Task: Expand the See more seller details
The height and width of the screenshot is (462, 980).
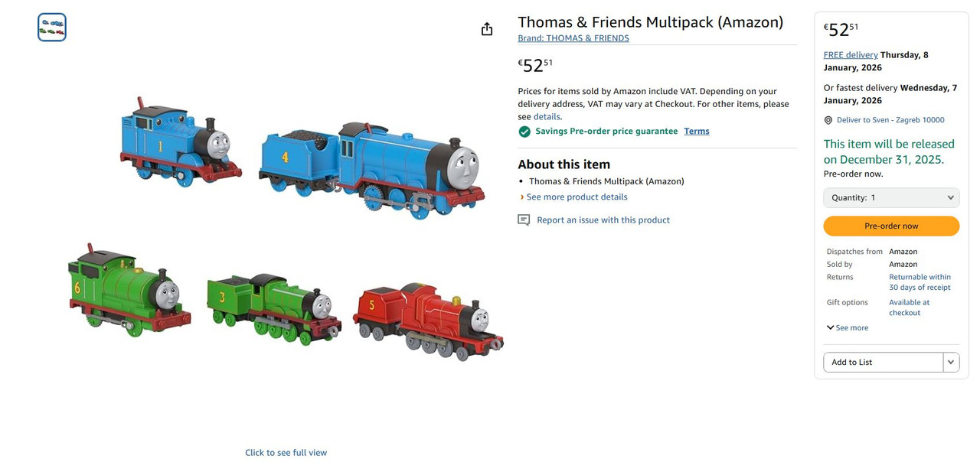Action: pyautogui.click(x=848, y=328)
